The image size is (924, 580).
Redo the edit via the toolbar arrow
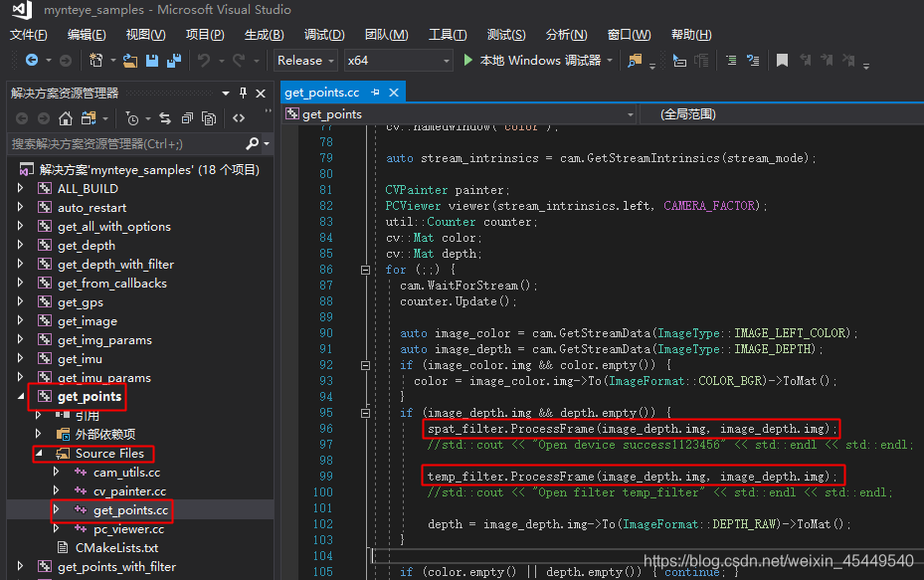point(239,60)
